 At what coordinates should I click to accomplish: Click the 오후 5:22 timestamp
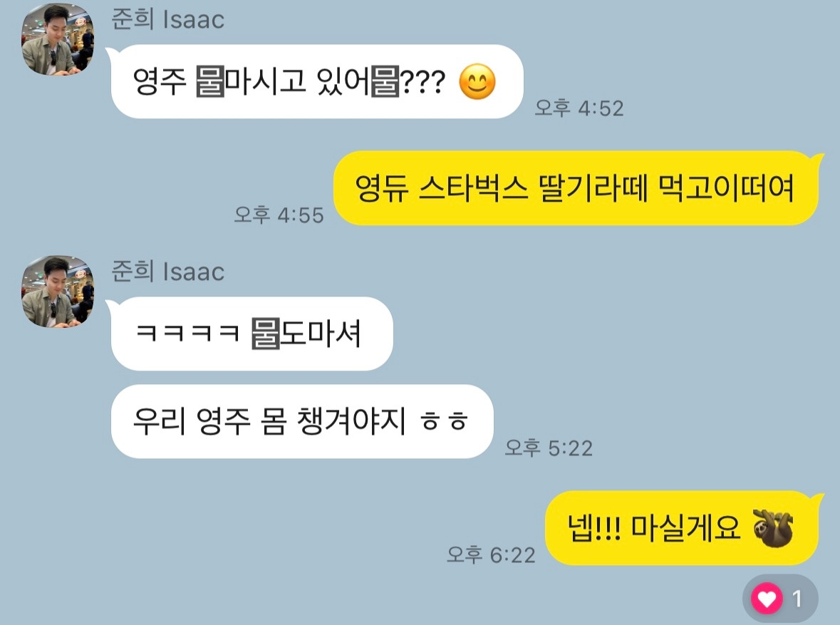[x=549, y=448]
